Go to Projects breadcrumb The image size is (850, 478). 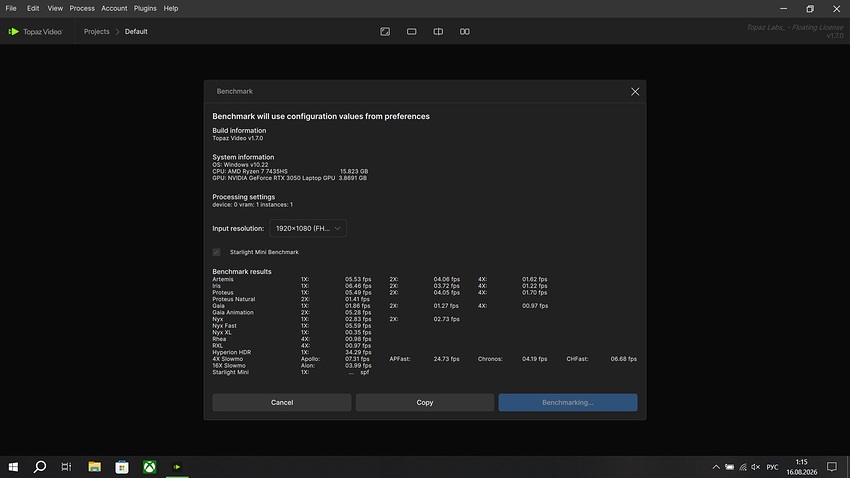click(96, 31)
